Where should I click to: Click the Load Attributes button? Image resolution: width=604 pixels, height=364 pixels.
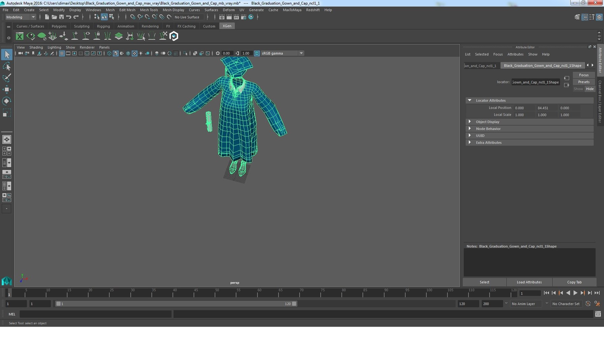click(529, 282)
